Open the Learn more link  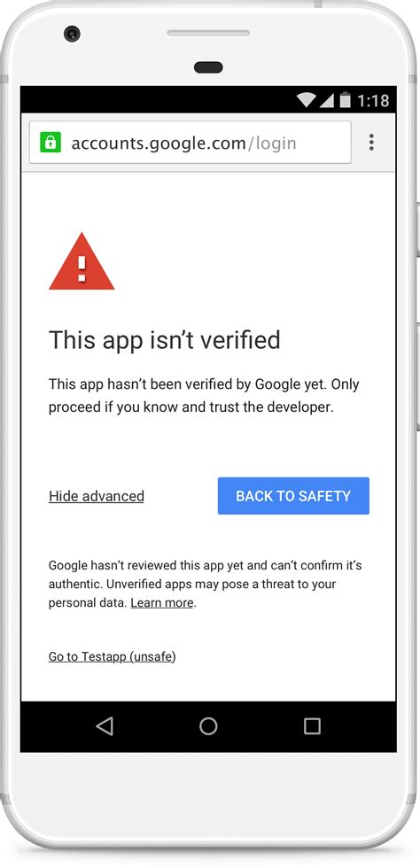[x=162, y=603]
